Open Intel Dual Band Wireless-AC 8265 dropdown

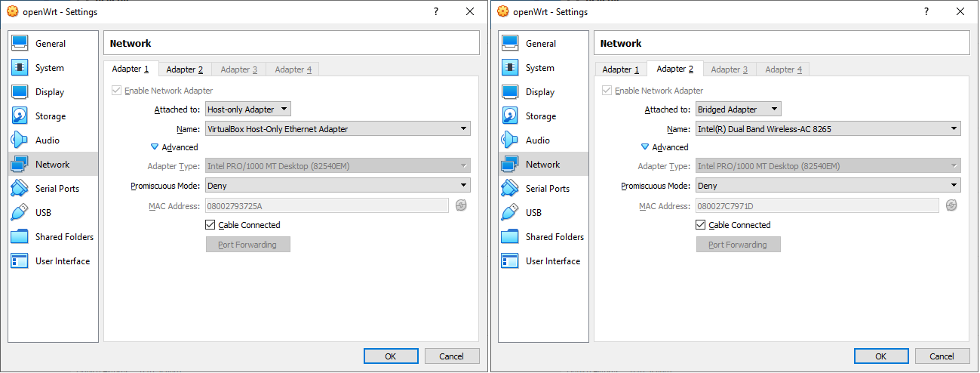tap(828, 129)
